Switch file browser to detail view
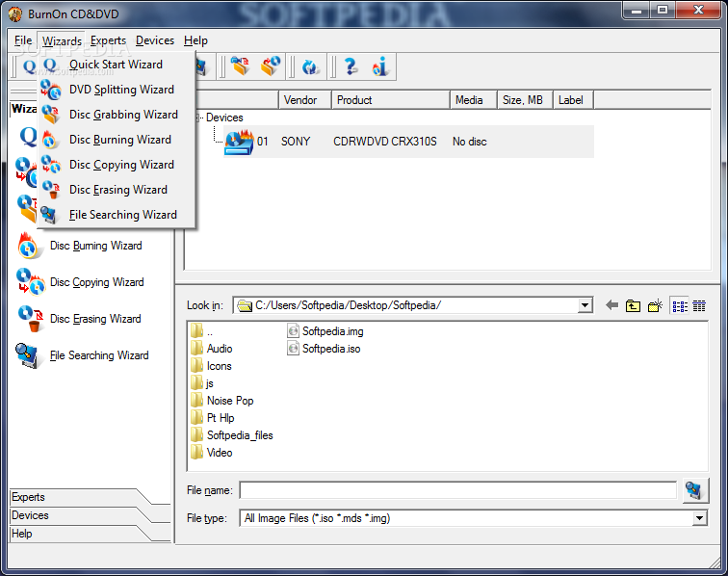 coord(699,306)
